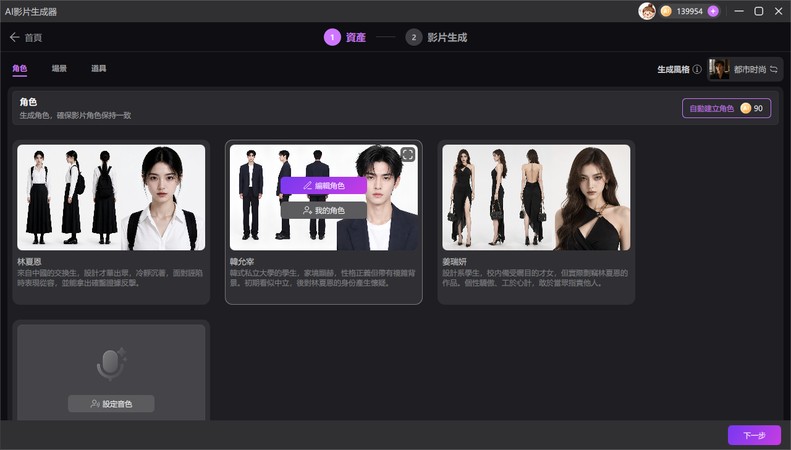Click the step 2 circle for 影片生成
This screenshot has width=791, height=450.
coord(414,37)
